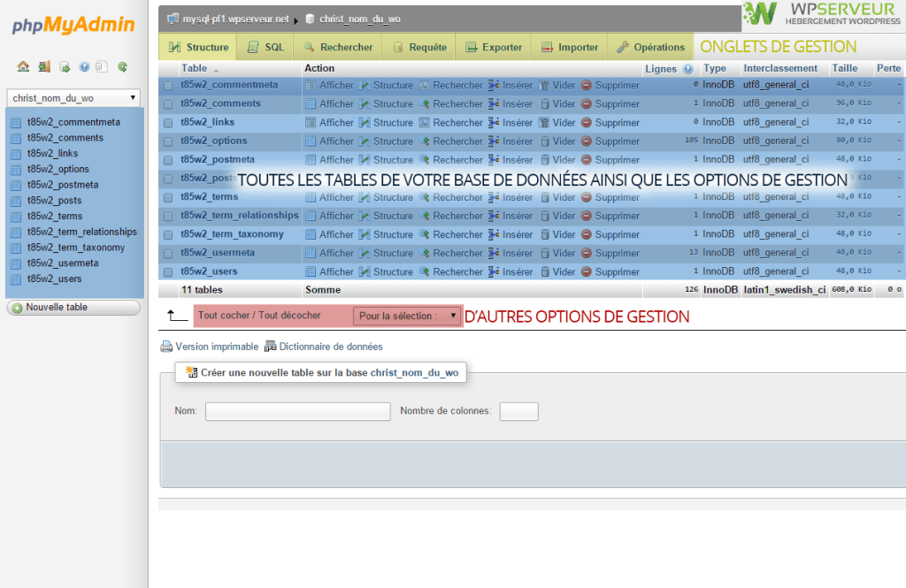Open t85w2_posts table in sidebar
Viewport: 906px width, 588px height.
(x=54, y=201)
